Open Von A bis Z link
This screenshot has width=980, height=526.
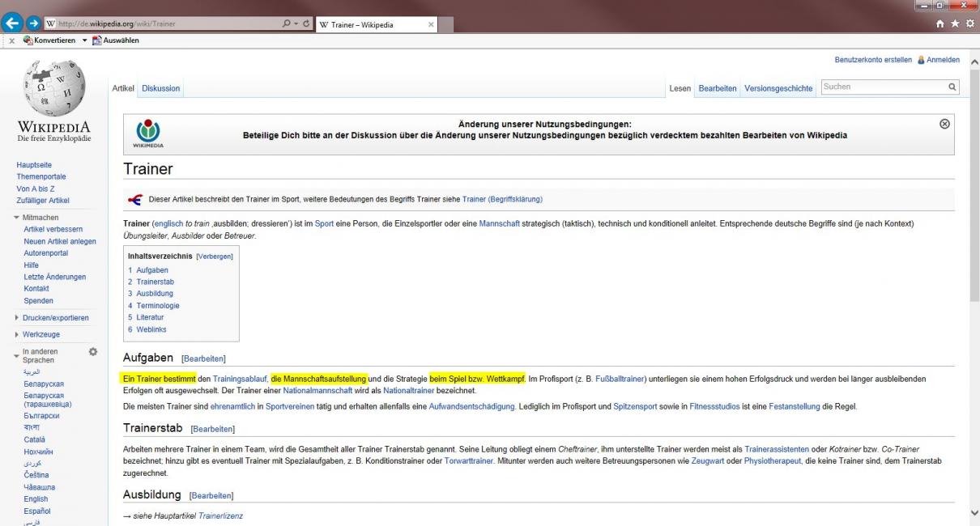(x=36, y=189)
